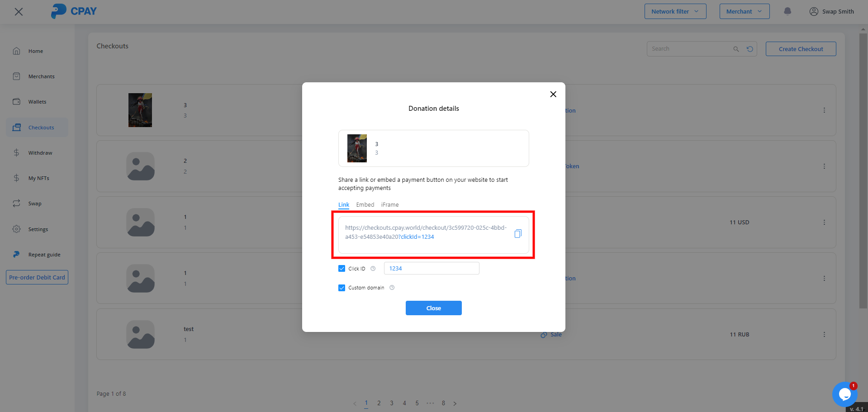Collapse the sidebar with X icon
Viewport: 868px width, 412px height.
coord(19,12)
